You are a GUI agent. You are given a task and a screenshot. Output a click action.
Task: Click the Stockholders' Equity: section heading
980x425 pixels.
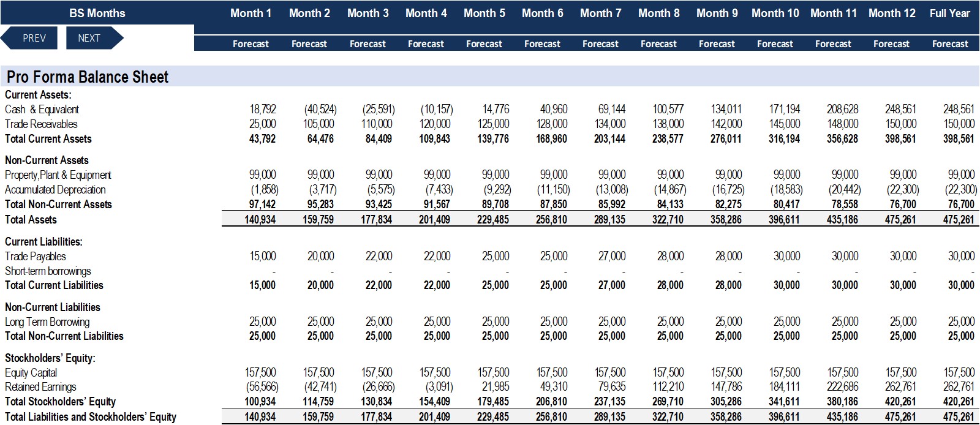point(50,358)
